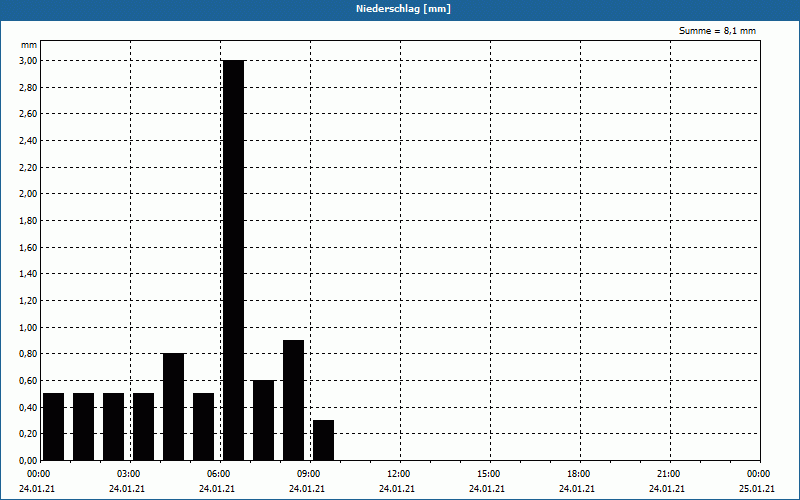800x500 pixels.
Task: Select the 1,00 y-axis label
Action: coord(28,327)
